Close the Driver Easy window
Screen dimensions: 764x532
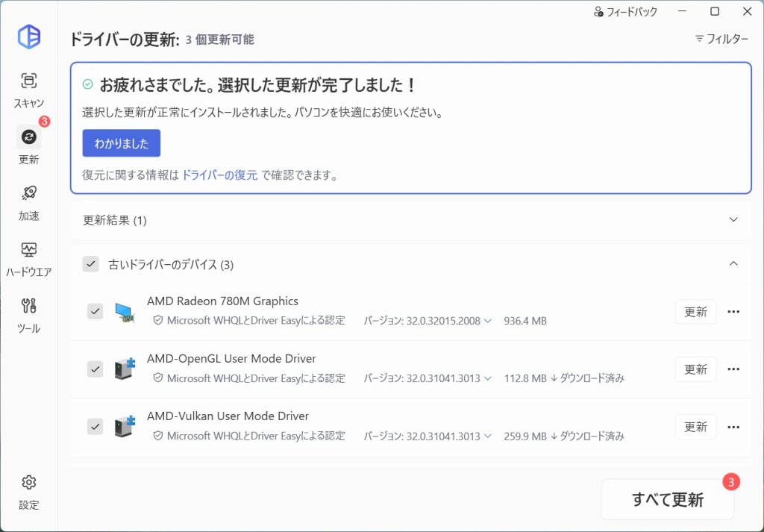(747, 11)
